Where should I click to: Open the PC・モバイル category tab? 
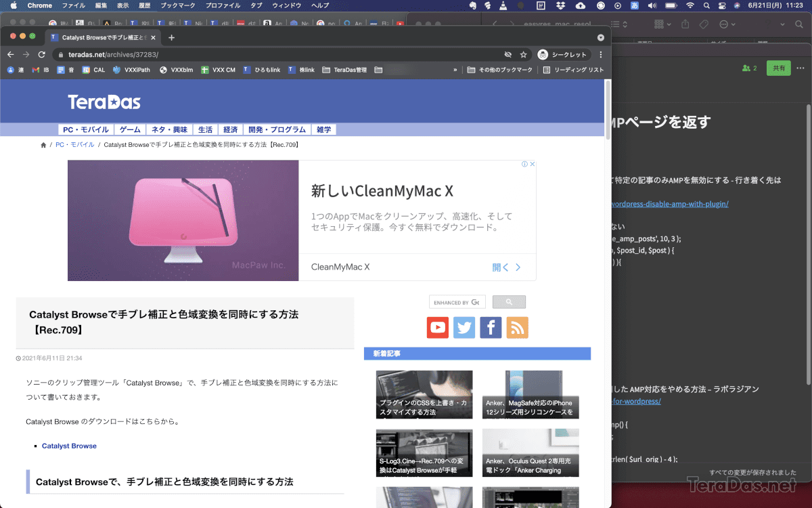86,129
